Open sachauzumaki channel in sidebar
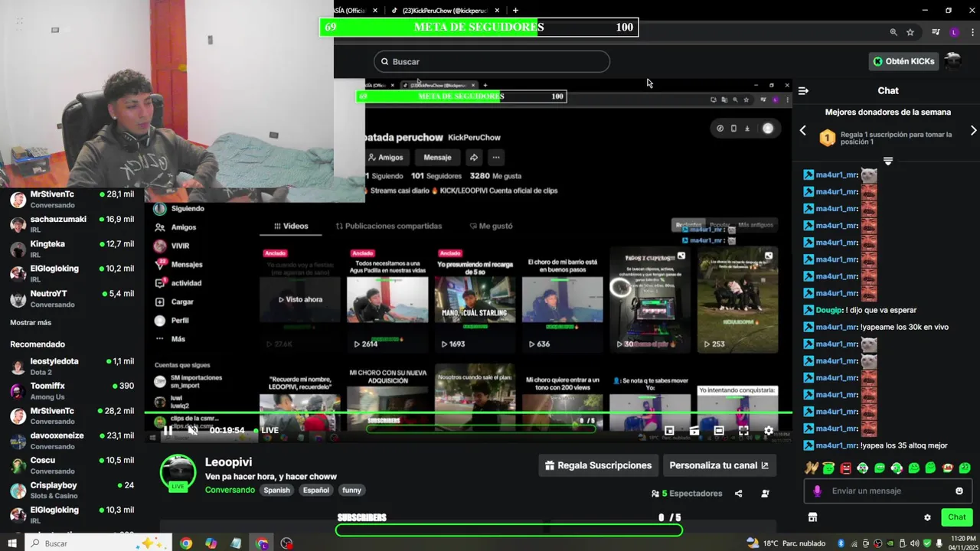Viewport: 980px width, 551px height. [72, 224]
